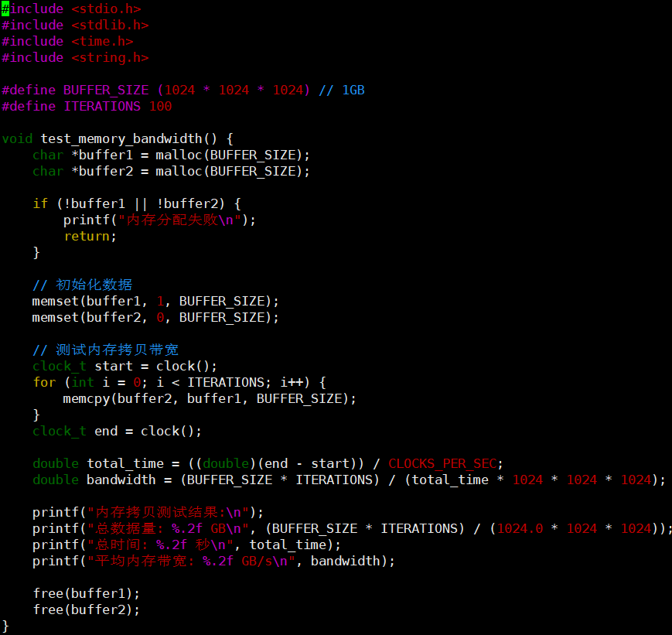Image resolution: width=672 pixels, height=635 pixels.
Task: Click the '#include <stdio.h>' line
Action: click(71, 9)
